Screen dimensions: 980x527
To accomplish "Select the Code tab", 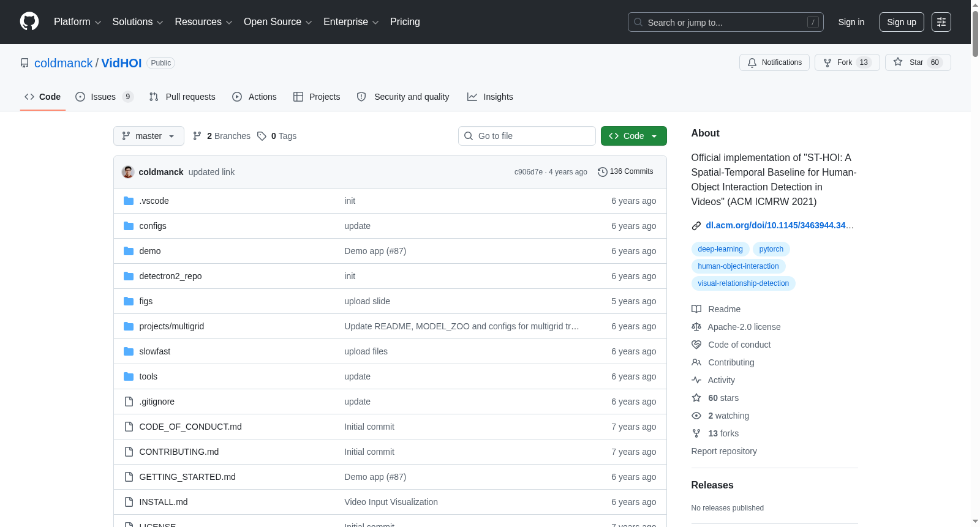I will coord(43,97).
